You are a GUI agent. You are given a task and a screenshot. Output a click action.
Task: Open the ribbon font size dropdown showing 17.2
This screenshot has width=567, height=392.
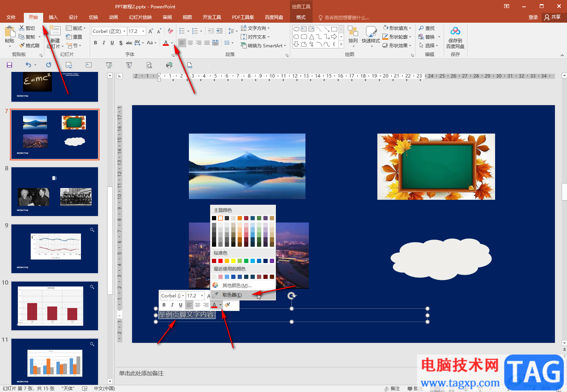click(x=143, y=31)
